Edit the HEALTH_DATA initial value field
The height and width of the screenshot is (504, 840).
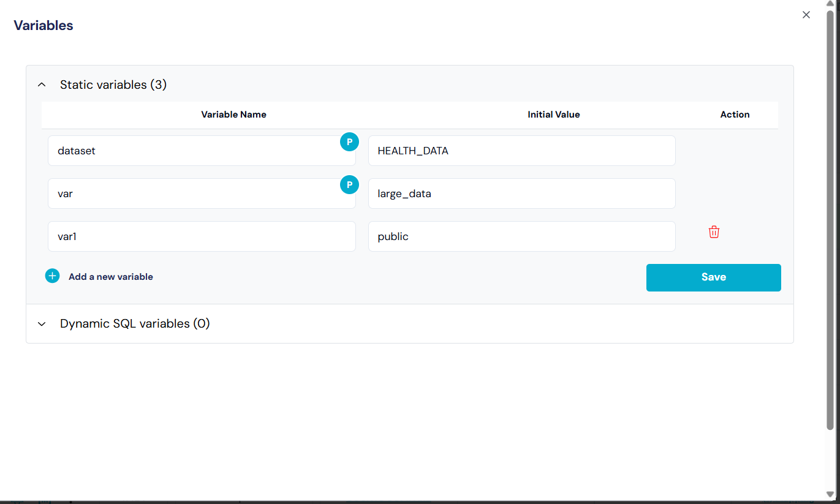pos(521,151)
